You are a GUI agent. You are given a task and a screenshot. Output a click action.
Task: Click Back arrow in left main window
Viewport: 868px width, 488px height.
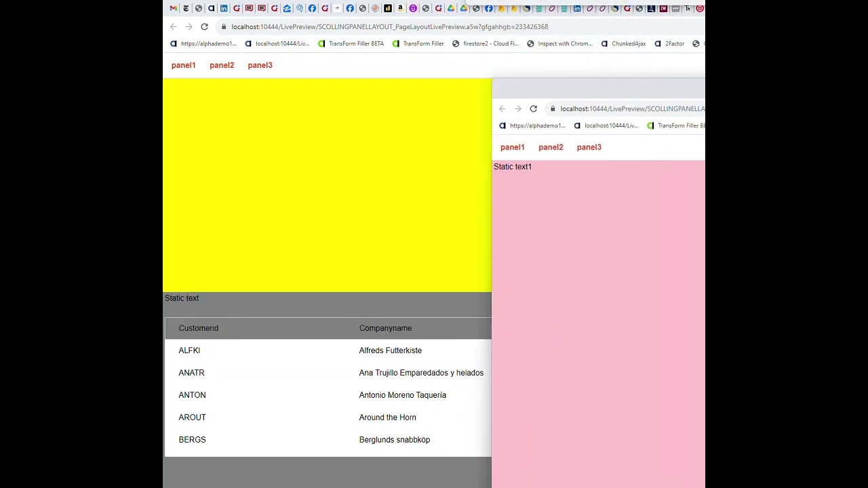pyautogui.click(x=174, y=26)
